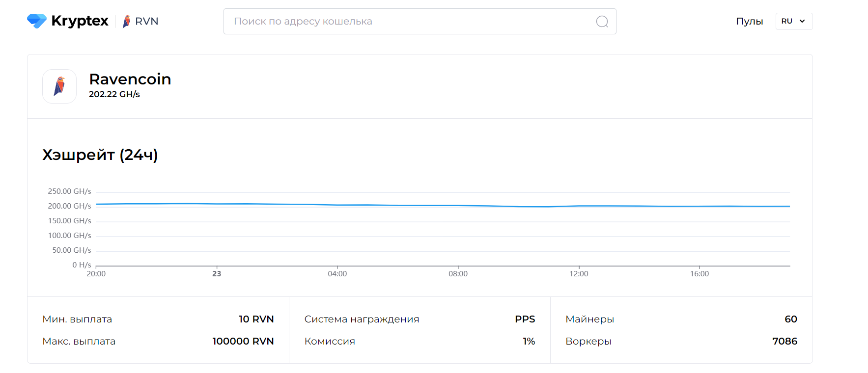Click the blue hashrate chart line
Viewport: 868px width, 373px height.
click(442, 205)
